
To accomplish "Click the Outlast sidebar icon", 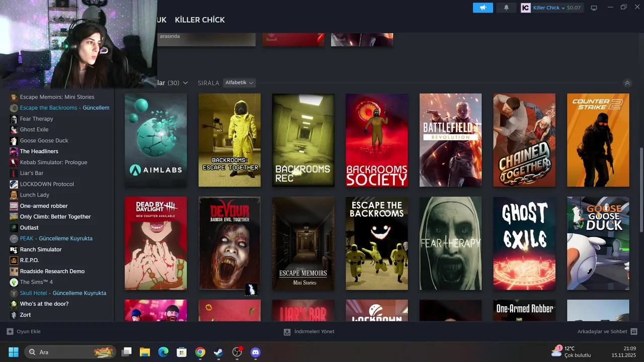I will (x=14, y=228).
